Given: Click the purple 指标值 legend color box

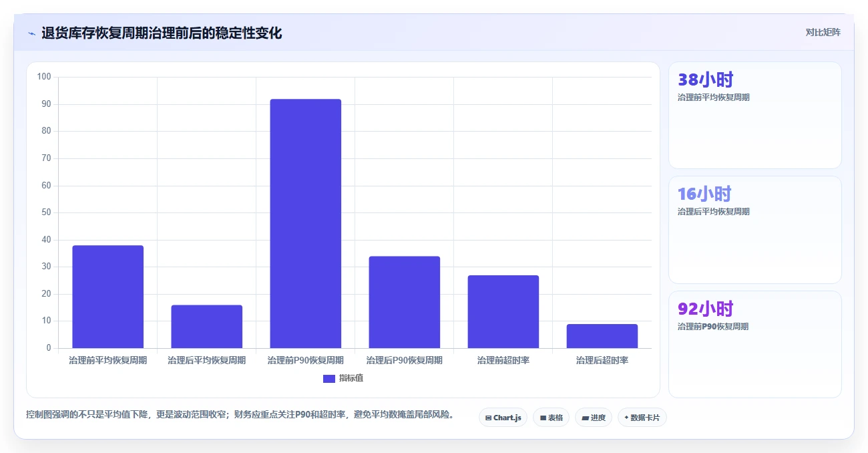Looking at the screenshot, I should 329,378.
